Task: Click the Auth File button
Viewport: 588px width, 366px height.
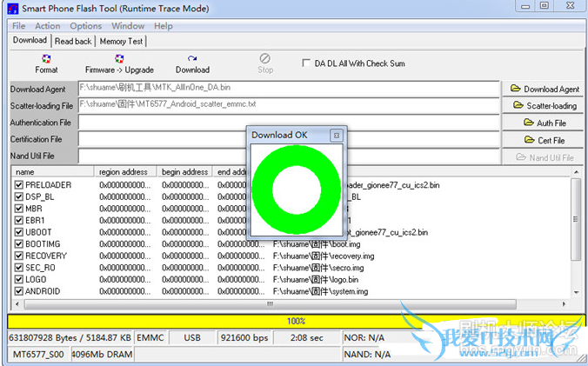Action: 543,123
